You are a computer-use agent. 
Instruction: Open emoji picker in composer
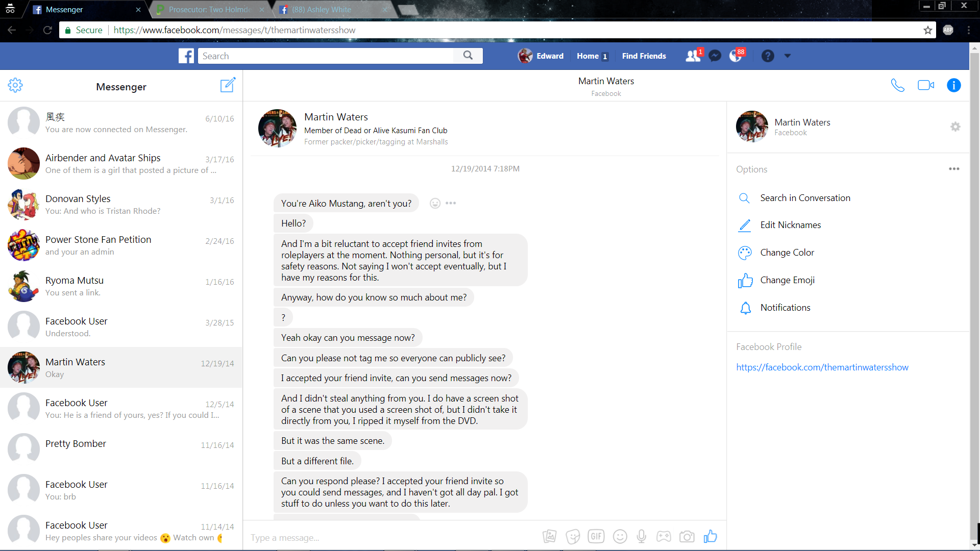click(x=620, y=536)
